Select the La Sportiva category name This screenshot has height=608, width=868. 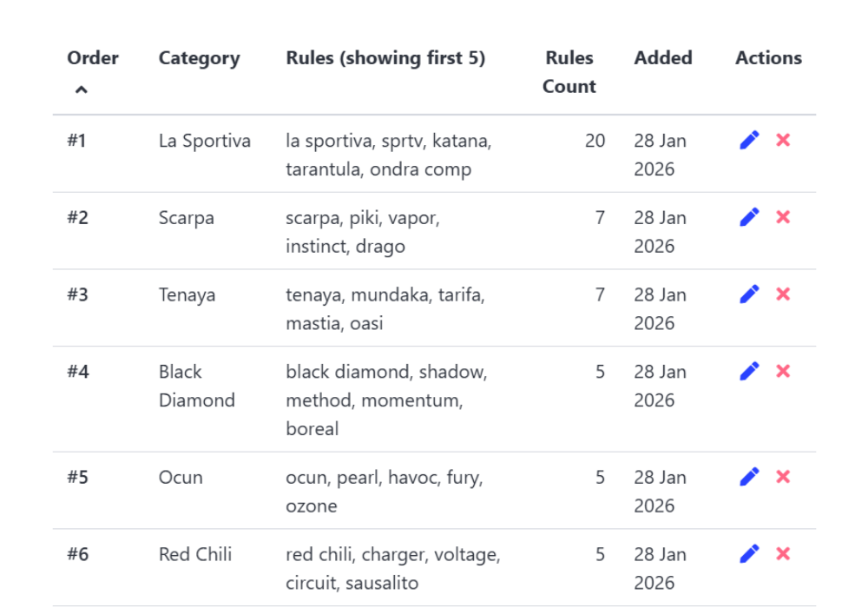click(x=204, y=141)
